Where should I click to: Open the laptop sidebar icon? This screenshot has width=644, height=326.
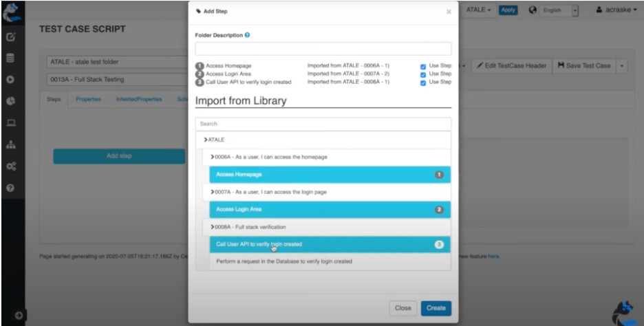pos(11,122)
